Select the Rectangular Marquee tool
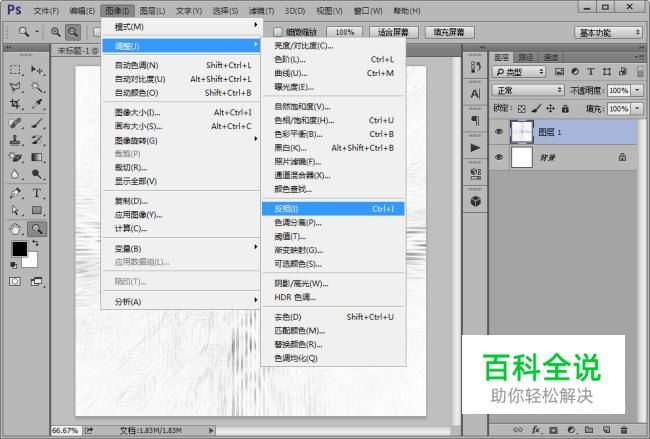650x439 pixels. coord(15,70)
